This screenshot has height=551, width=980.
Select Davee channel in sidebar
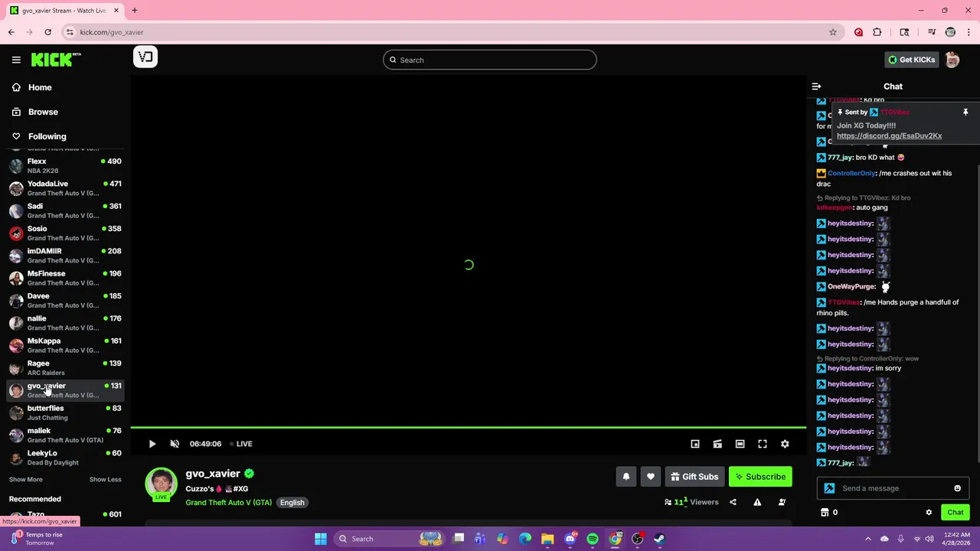tap(65, 300)
